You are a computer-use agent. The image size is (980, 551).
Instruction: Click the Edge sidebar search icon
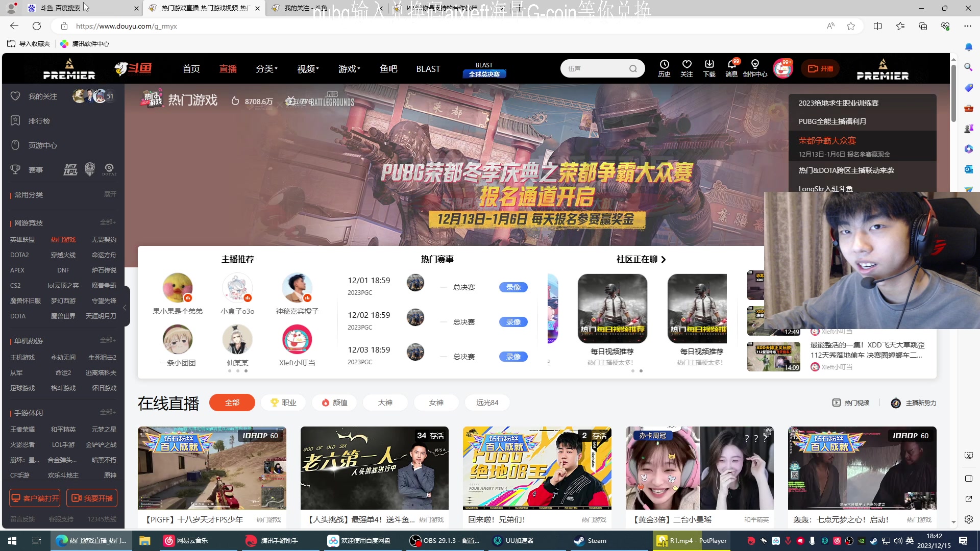(968, 67)
